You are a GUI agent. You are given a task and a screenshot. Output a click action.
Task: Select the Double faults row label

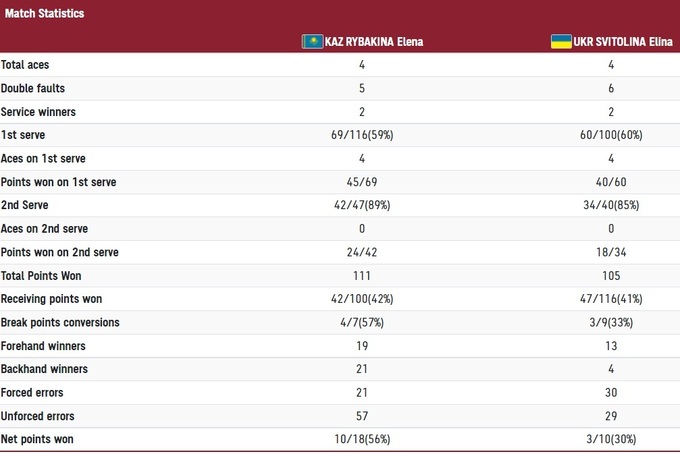tap(33, 88)
